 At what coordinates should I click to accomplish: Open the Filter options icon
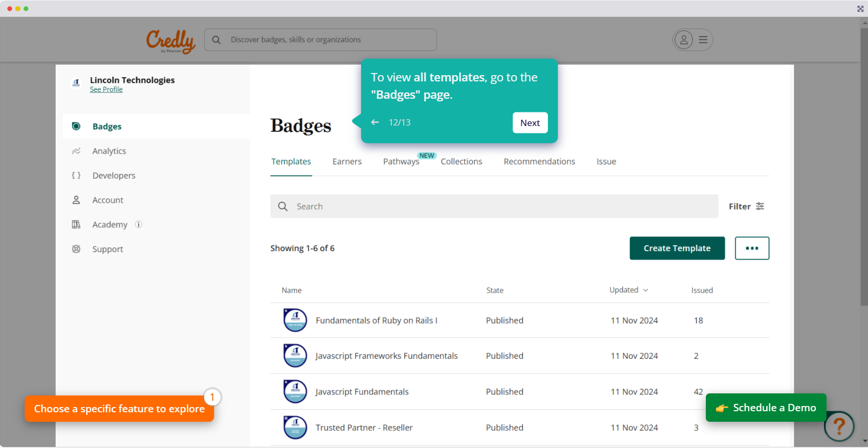pyautogui.click(x=760, y=206)
